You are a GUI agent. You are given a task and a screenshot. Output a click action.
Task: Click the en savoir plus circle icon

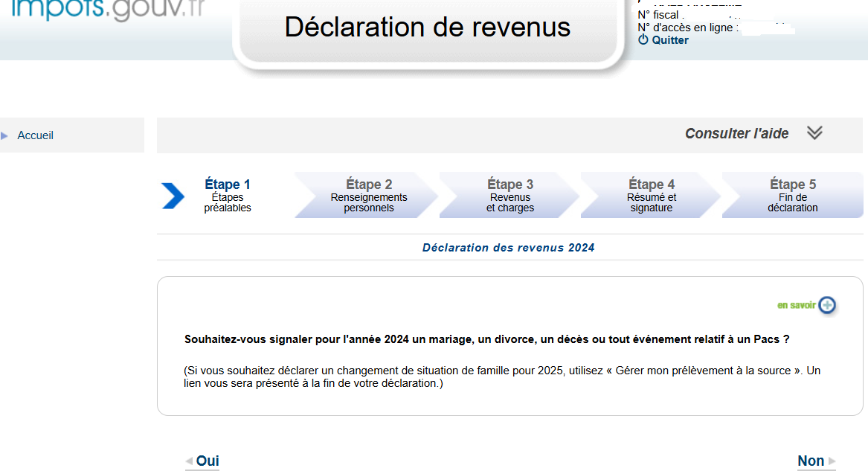(827, 305)
